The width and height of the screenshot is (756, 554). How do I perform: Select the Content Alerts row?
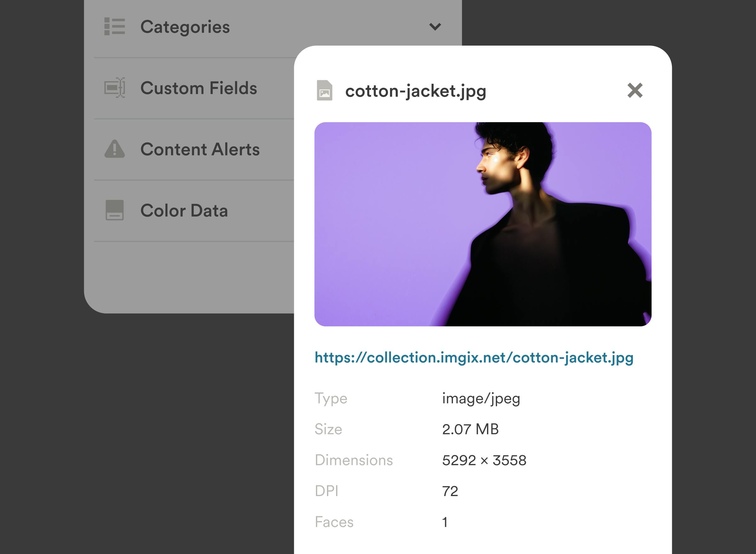(200, 149)
